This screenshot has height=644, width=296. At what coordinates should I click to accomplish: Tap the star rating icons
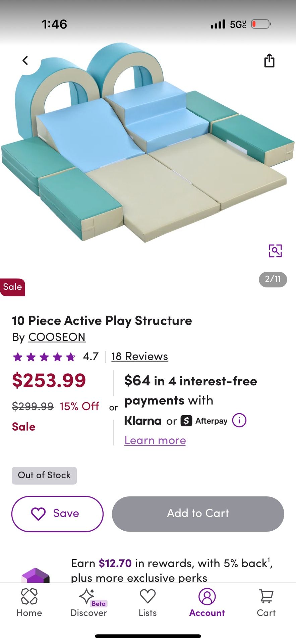[x=44, y=357]
